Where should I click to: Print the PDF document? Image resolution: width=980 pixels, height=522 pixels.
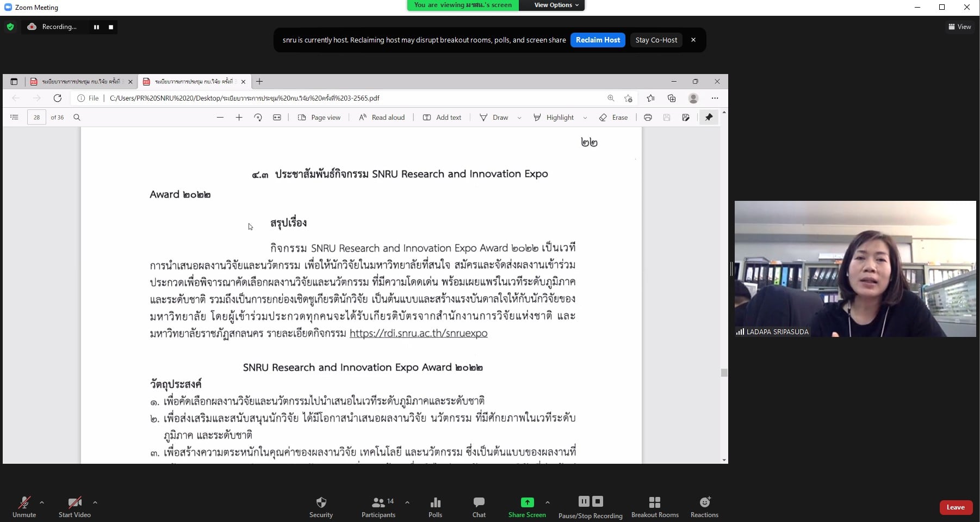648,117
